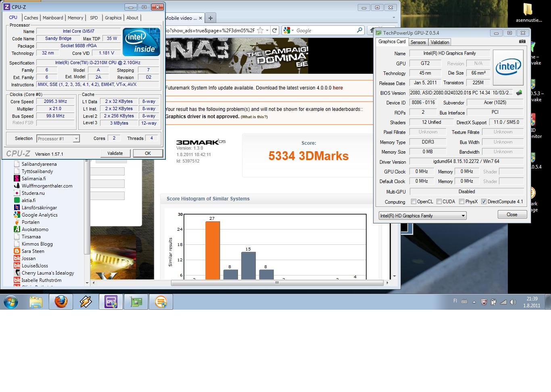
Task: Switch to GPU-Z taskbar icon
Action: click(136, 302)
